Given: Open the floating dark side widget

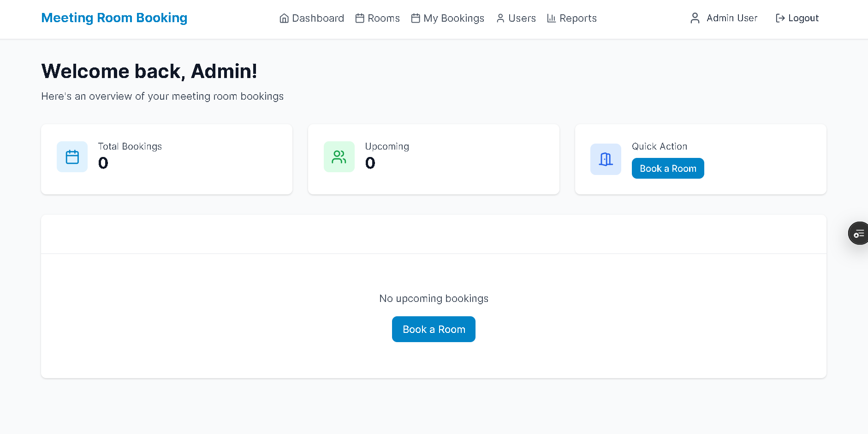Looking at the screenshot, I should [x=859, y=233].
